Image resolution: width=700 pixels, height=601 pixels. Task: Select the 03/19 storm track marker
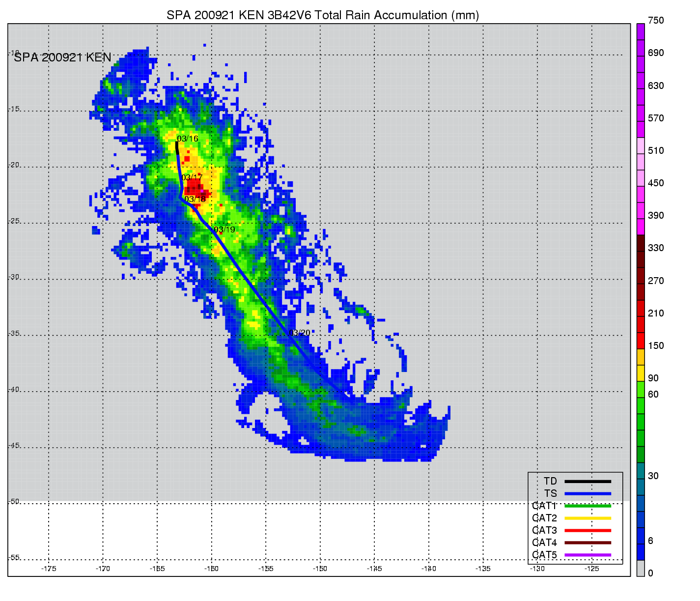tap(224, 229)
